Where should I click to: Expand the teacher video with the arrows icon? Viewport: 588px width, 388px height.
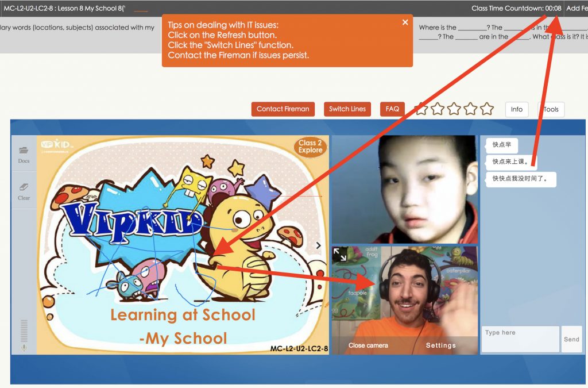coord(340,255)
